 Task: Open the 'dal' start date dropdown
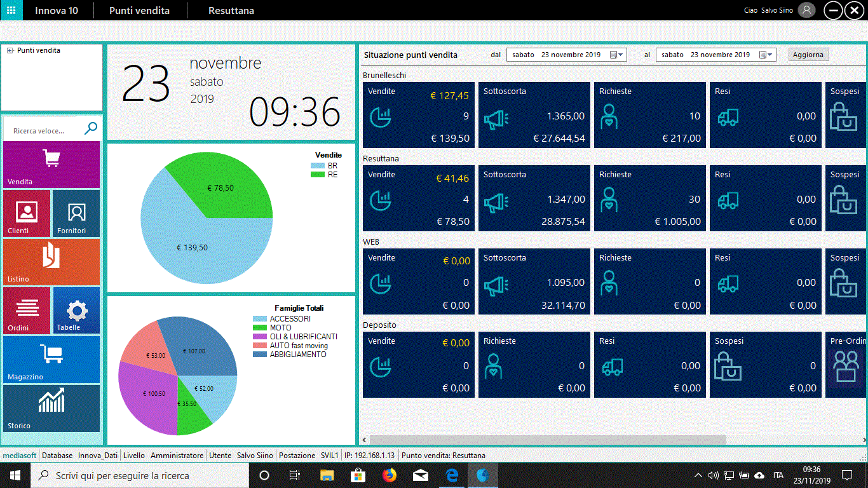point(617,55)
